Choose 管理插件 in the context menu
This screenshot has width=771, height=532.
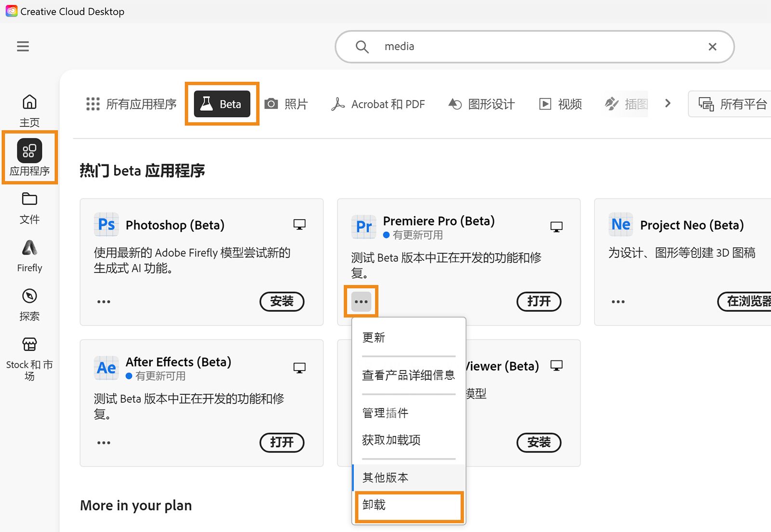pos(409,413)
